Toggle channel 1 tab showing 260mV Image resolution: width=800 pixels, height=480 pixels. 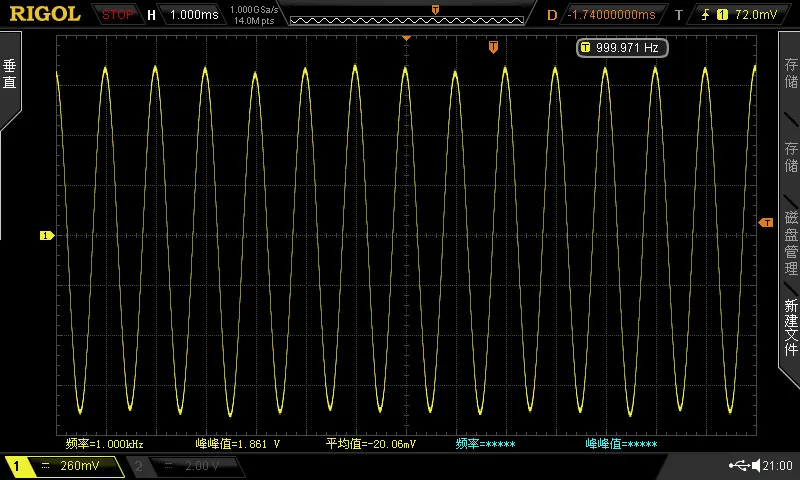coord(64,466)
